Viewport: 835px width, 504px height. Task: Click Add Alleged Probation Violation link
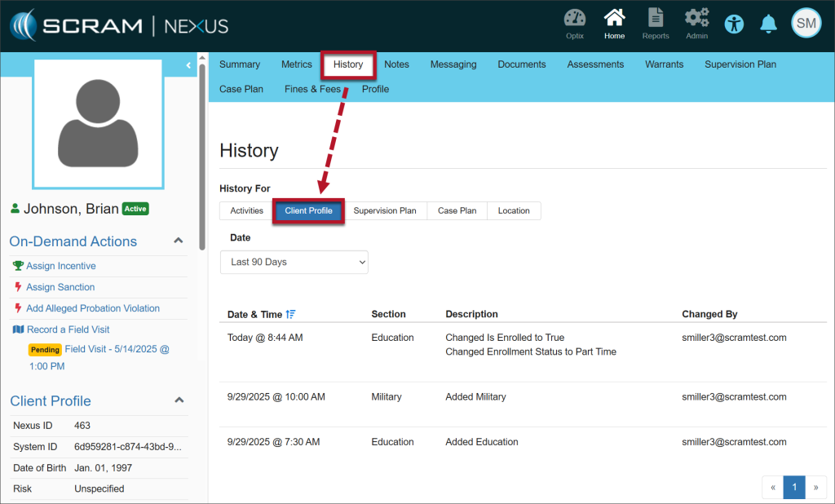(92, 308)
